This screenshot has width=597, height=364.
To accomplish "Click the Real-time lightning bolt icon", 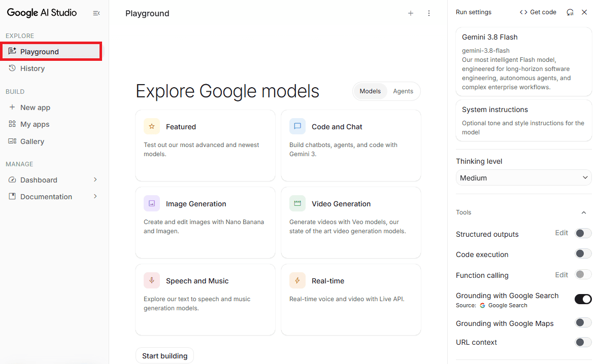I will point(297,280).
